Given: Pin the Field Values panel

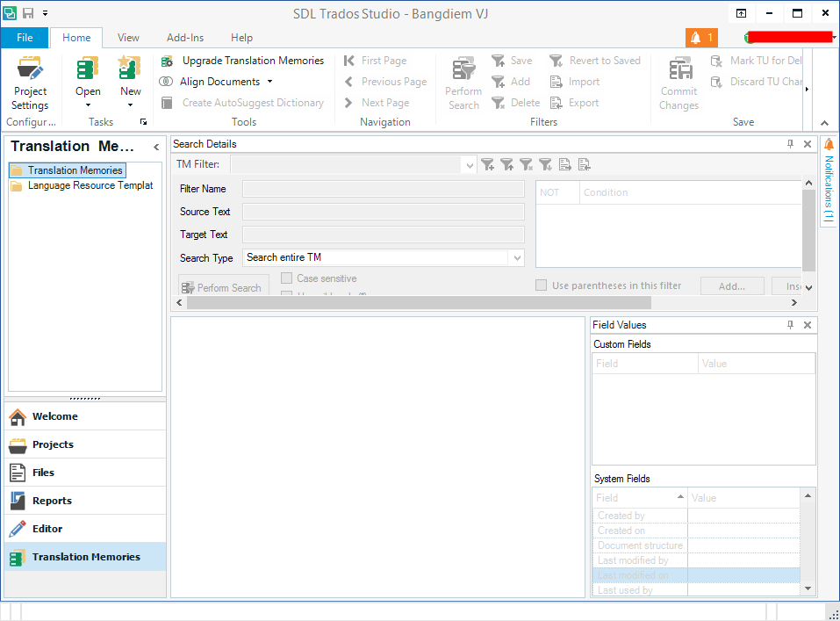Looking at the screenshot, I should pos(790,325).
